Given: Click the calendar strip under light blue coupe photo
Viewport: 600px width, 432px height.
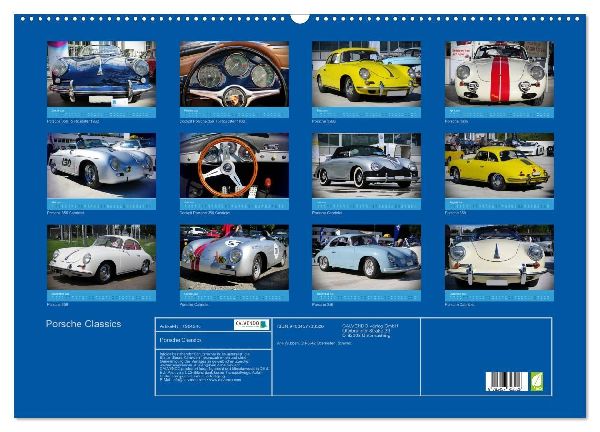Looking at the screenshot, I should (x=367, y=296).
